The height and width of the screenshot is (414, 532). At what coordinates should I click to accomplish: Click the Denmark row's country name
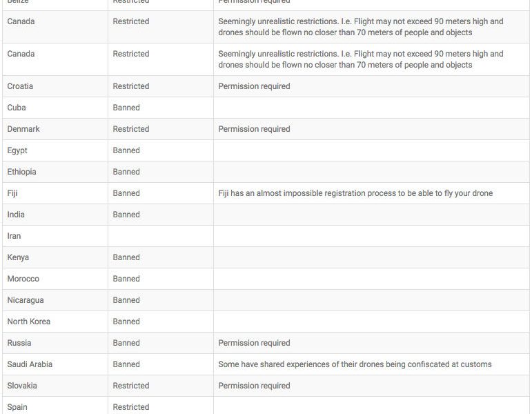[23, 129]
